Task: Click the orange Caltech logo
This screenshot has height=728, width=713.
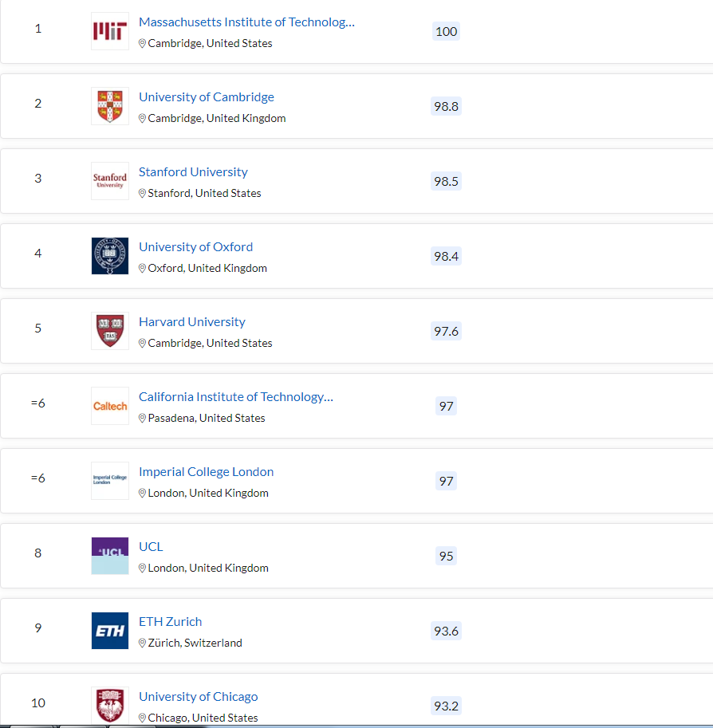Action: 110,406
